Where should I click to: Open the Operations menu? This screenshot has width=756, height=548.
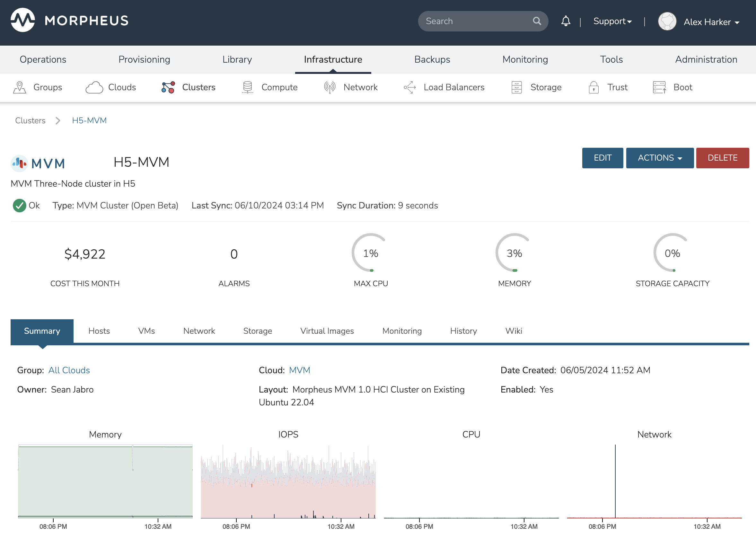click(x=43, y=59)
